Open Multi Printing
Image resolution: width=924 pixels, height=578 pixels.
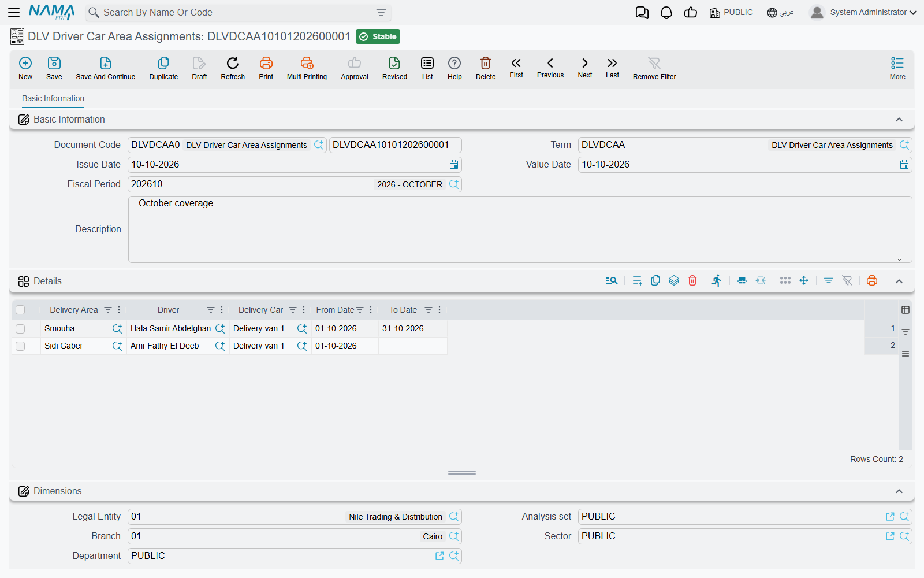point(307,68)
